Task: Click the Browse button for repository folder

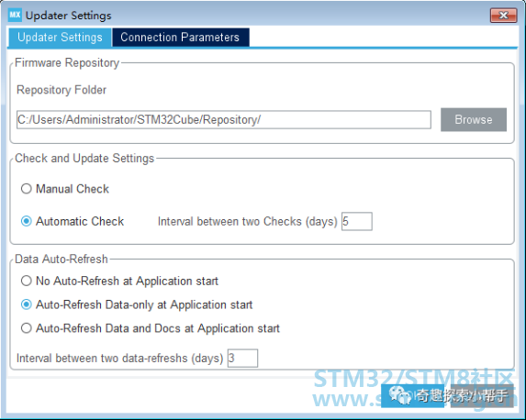Action: pos(474,119)
